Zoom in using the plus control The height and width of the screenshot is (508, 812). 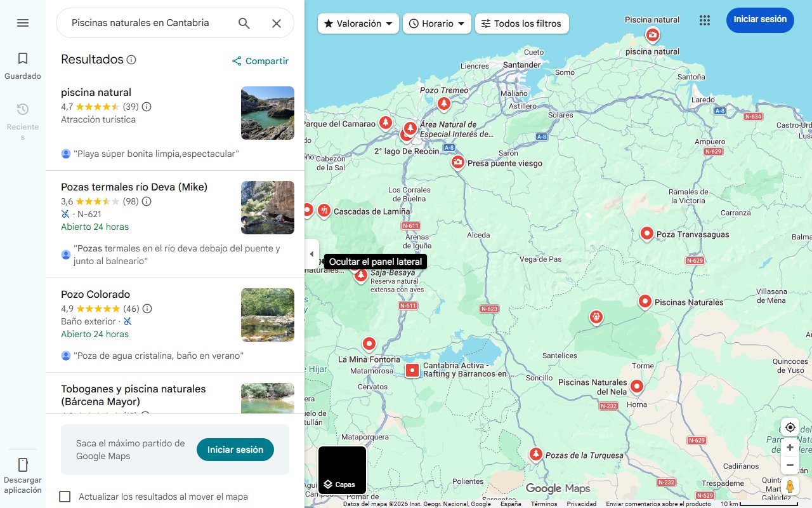(790, 447)
